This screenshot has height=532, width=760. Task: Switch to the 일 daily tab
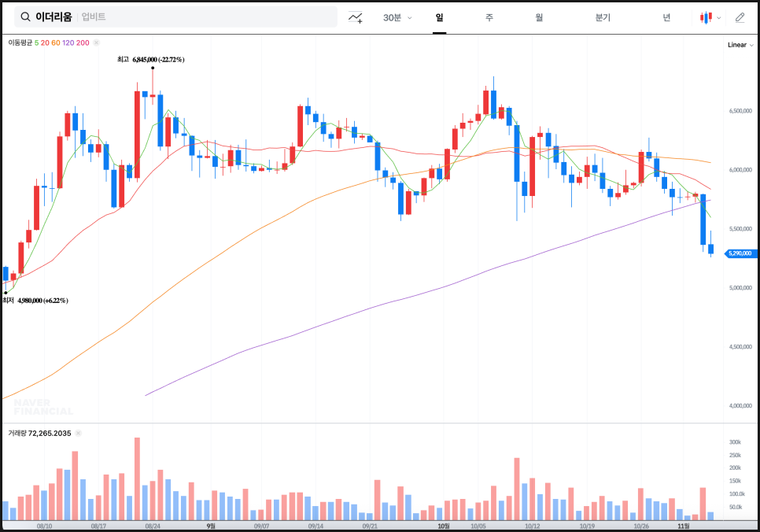(x=439, y=17)
